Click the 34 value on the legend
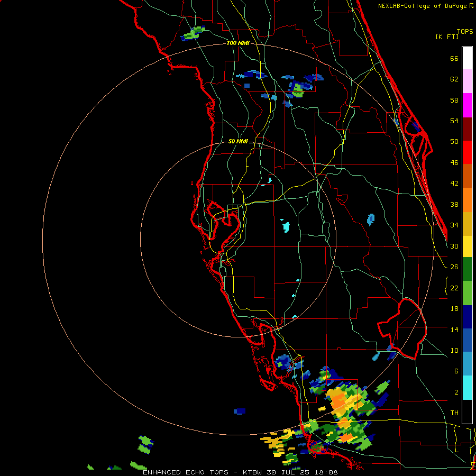476x476 pixels. coord(454,225)
